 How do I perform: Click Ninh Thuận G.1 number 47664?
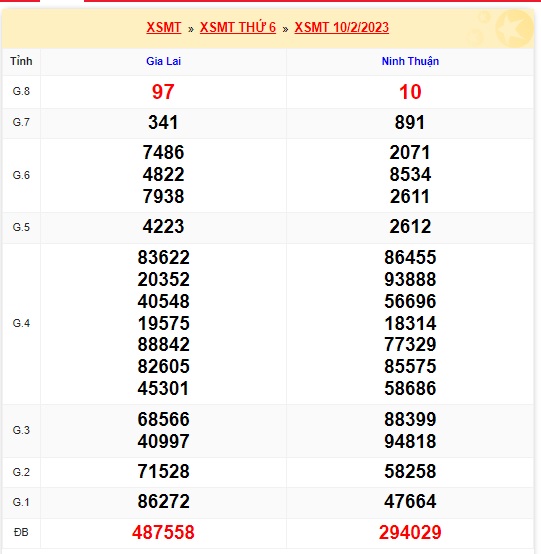[x=410, y=501]
